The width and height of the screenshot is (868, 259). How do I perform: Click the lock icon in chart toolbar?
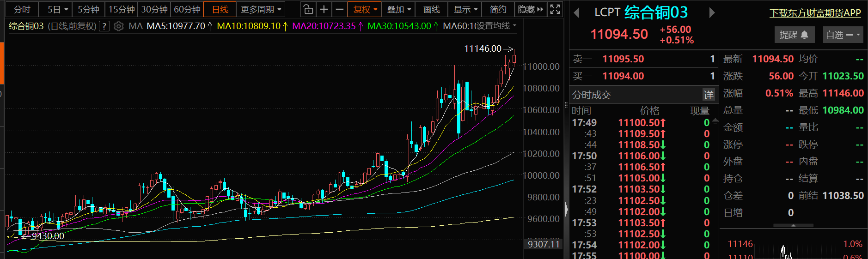[x=308, y=9]
